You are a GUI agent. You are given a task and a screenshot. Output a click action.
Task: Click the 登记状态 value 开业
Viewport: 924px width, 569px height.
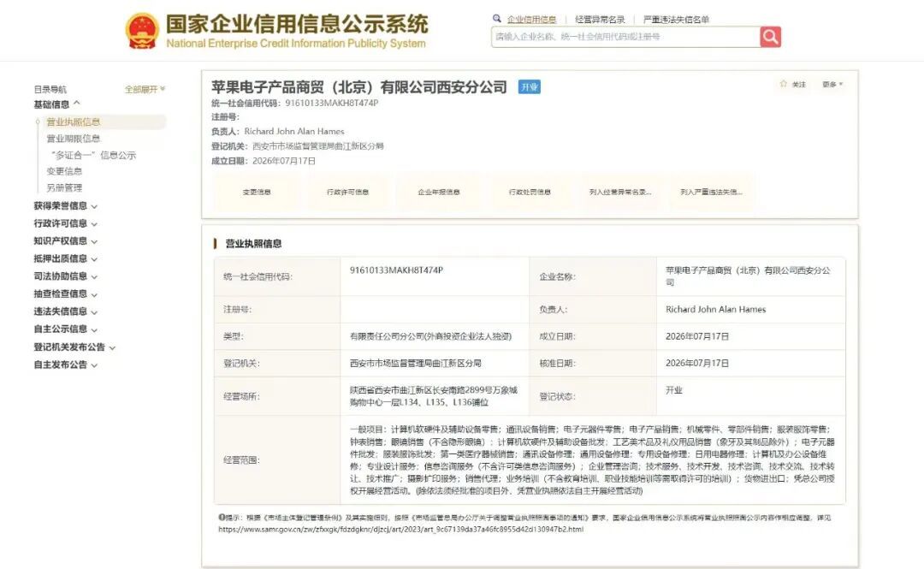pos(673,390)
